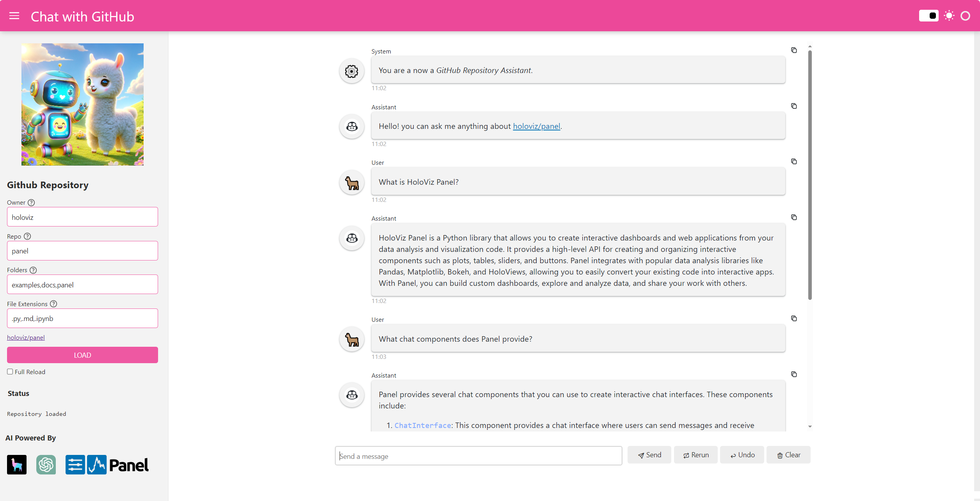Screen dimensions: 980x501
Task: Click the 'Send a message' input field
Action: 478,456
